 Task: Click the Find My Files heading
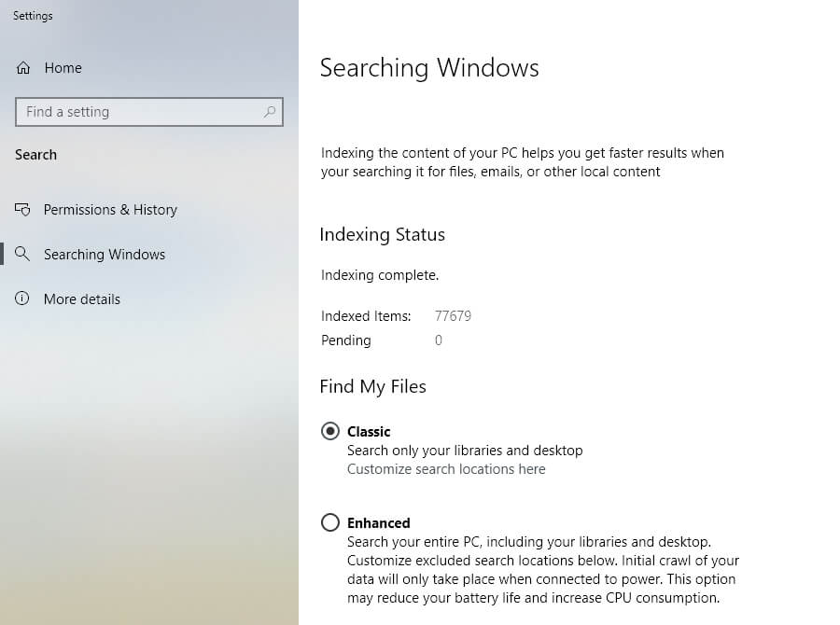point(372,387)
